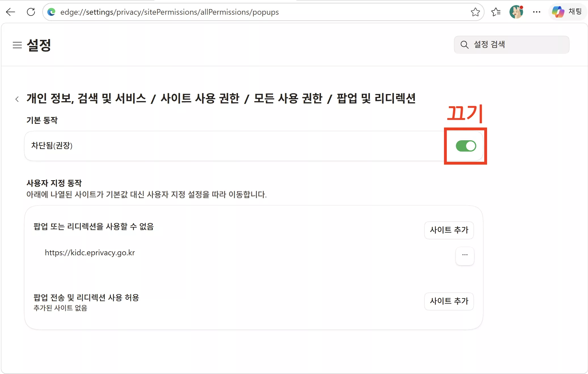Click 사이트 추가 for blocked popups
The width and height of the screenshot is (588, 374).
(449, 230)
